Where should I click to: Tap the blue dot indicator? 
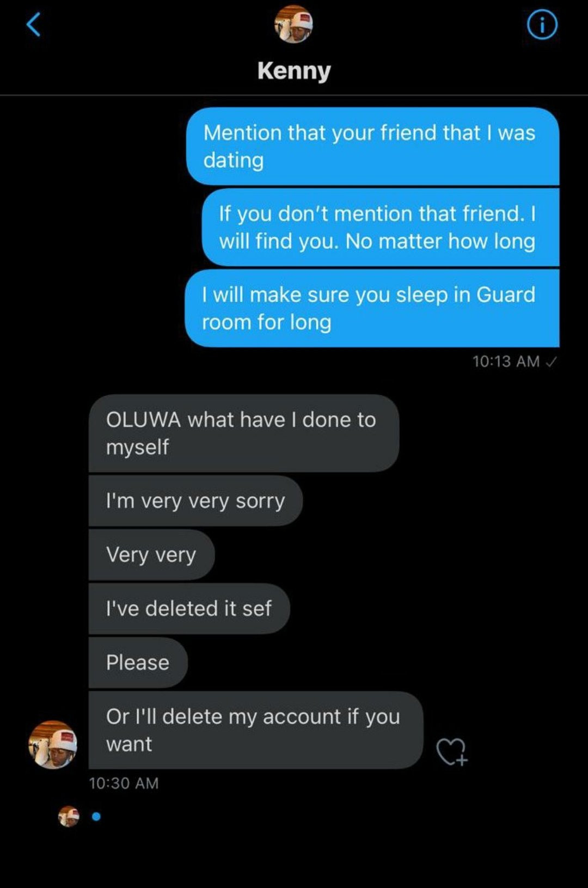(96, 816)
